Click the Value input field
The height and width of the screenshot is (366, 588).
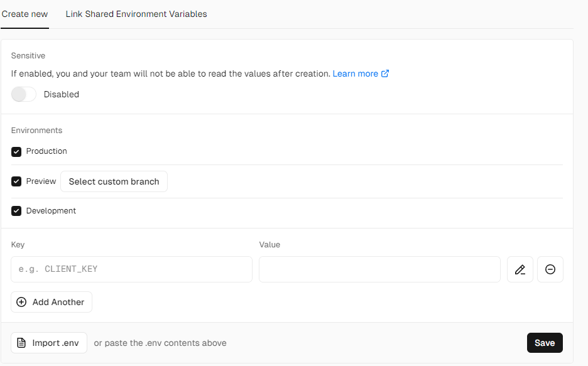point(379,269)
